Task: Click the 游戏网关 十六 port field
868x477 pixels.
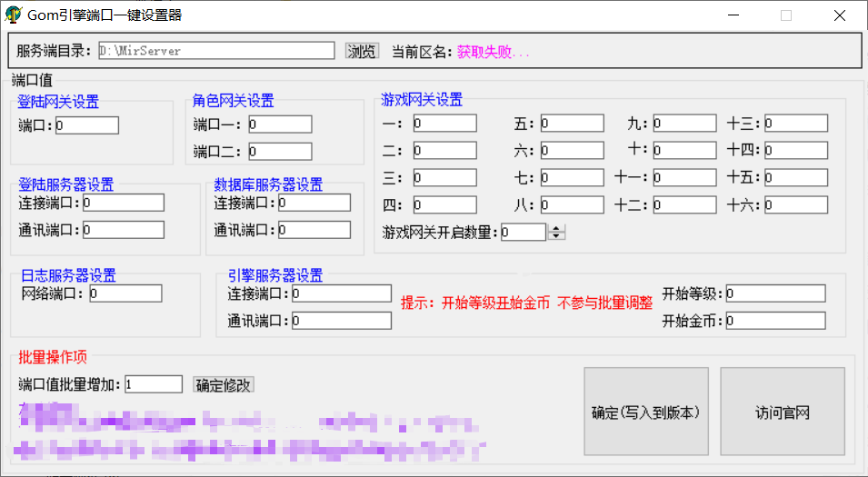Action: point(796,204)
